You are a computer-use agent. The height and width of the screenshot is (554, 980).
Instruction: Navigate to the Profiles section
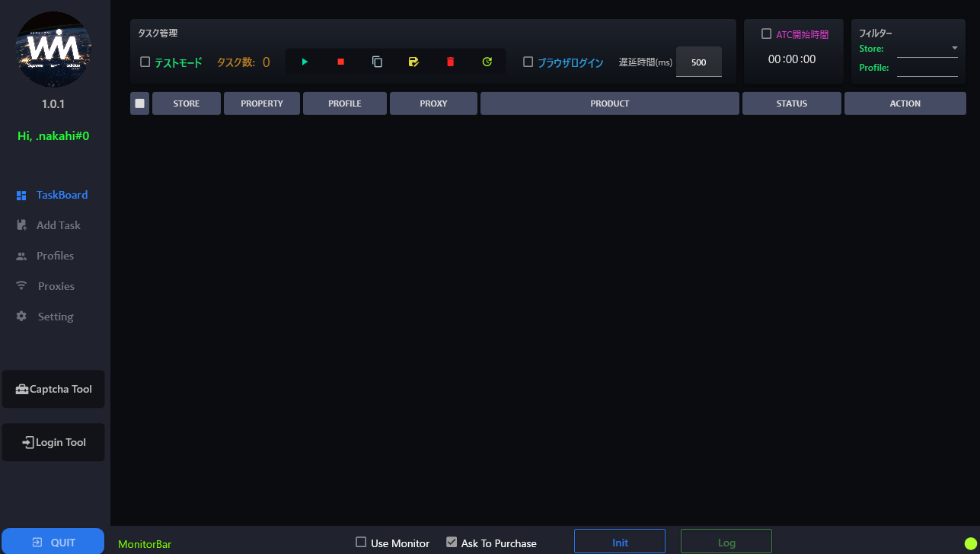pyautogui.click(x=53, y=255)
